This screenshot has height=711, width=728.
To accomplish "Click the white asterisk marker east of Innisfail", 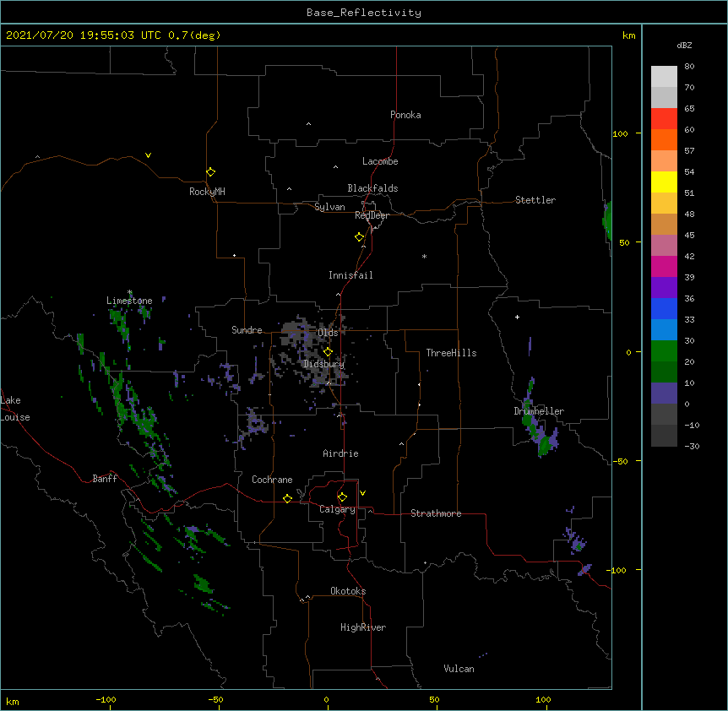I will point(424,256).
